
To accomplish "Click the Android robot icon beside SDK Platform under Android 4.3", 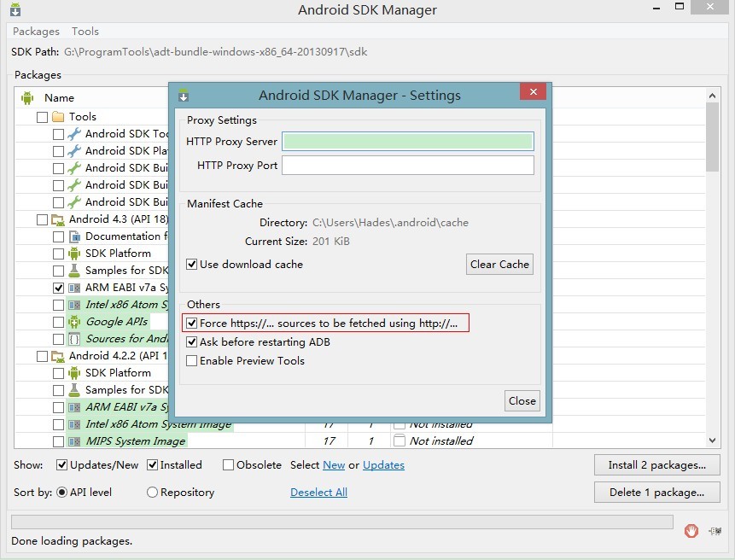I will pyautogui.click(x=74, y=254).
